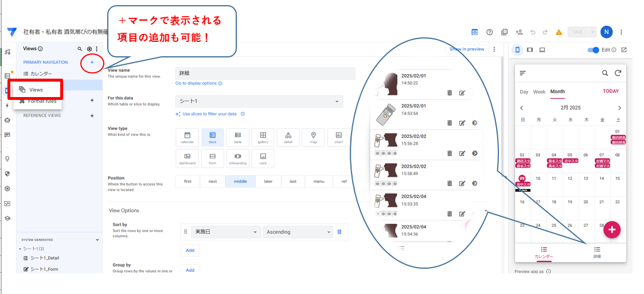
Task: Select the gallery view type
Action: point(263,138)
